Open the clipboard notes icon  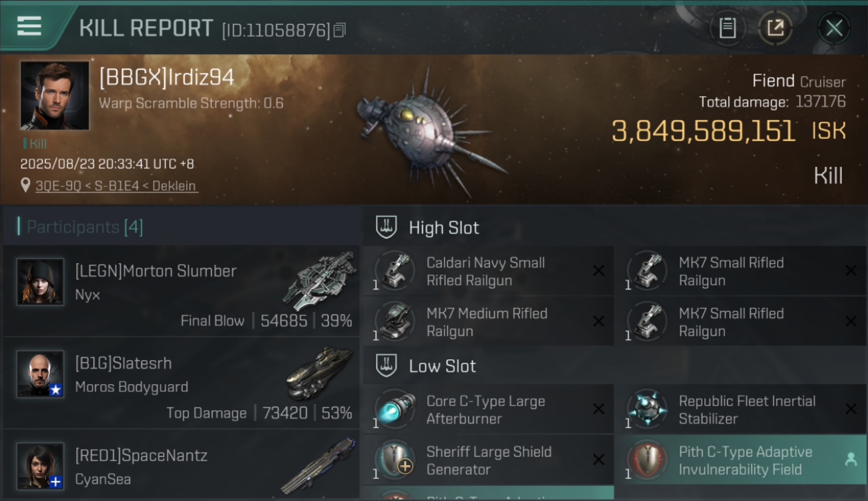727,28
